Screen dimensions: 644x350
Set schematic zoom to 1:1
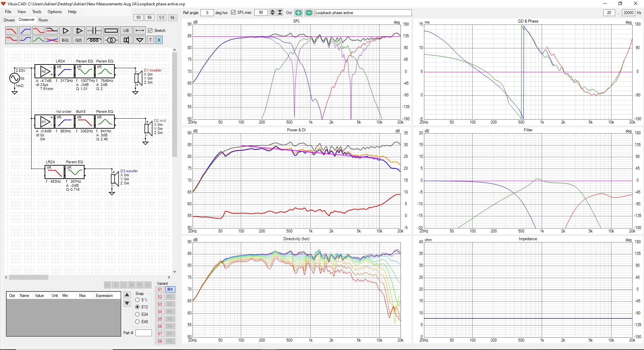coord(161,17)
